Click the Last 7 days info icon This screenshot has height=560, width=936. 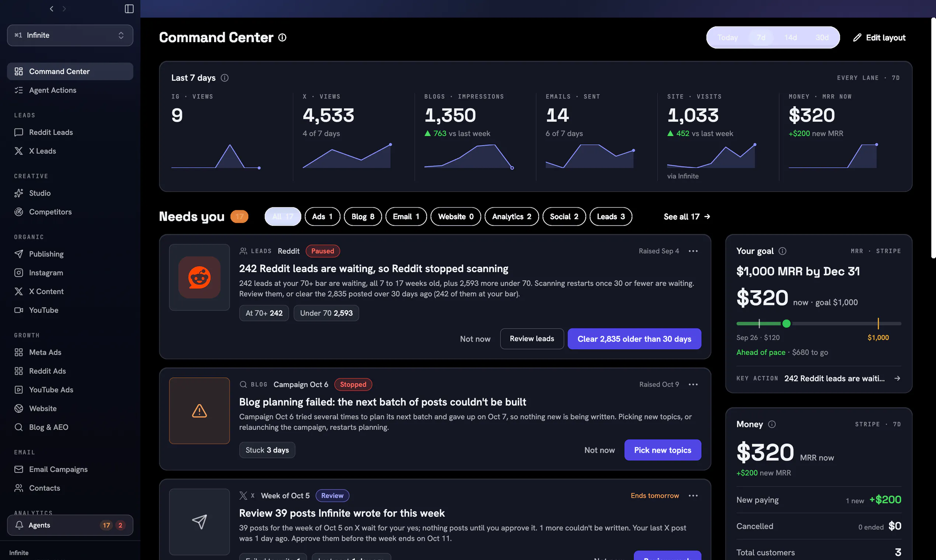coord(224,78)
